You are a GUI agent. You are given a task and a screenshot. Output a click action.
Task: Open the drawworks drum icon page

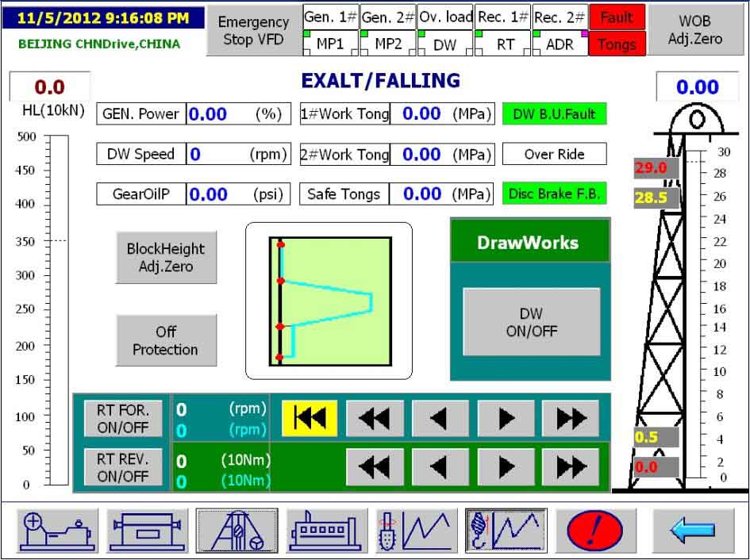click(x=148, y=530)
